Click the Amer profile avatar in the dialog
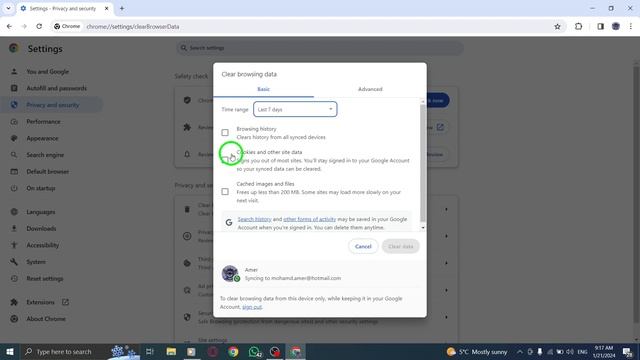The width and height of the screenshot is (640, 360). click(230, 273)
